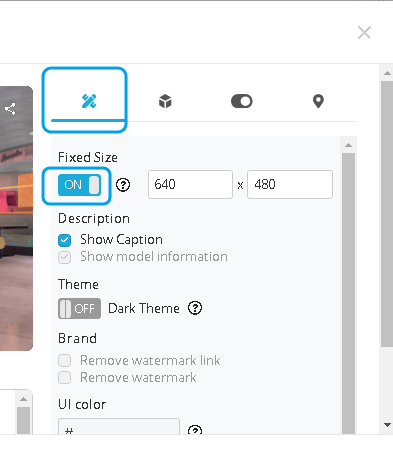Open the appearance settings tab with pencil-ruler icon
This screenshot has width=393, height=450.
click(89, 101)
